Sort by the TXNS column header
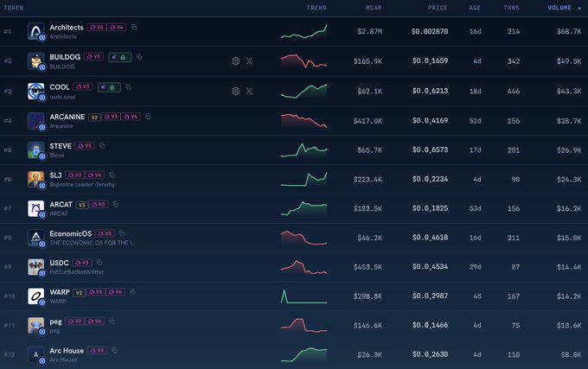The width and height of the screenshot is (588, 369). [512, 8]
